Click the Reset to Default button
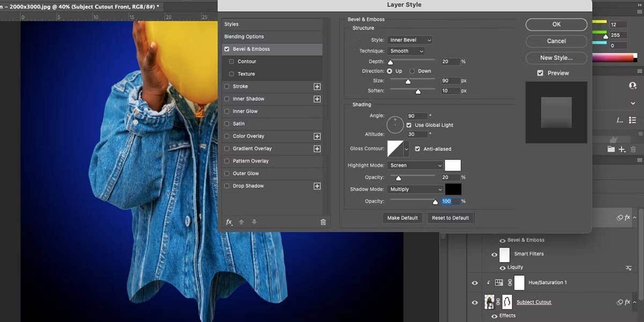This screenshot has height=322, width=644. pyautogui.click(x=451, y=217)
